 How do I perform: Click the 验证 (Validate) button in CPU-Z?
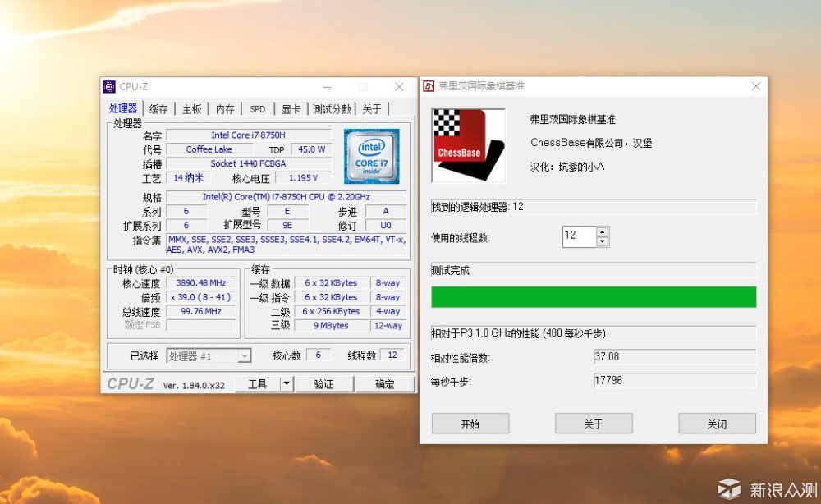[x=324, y=383]
